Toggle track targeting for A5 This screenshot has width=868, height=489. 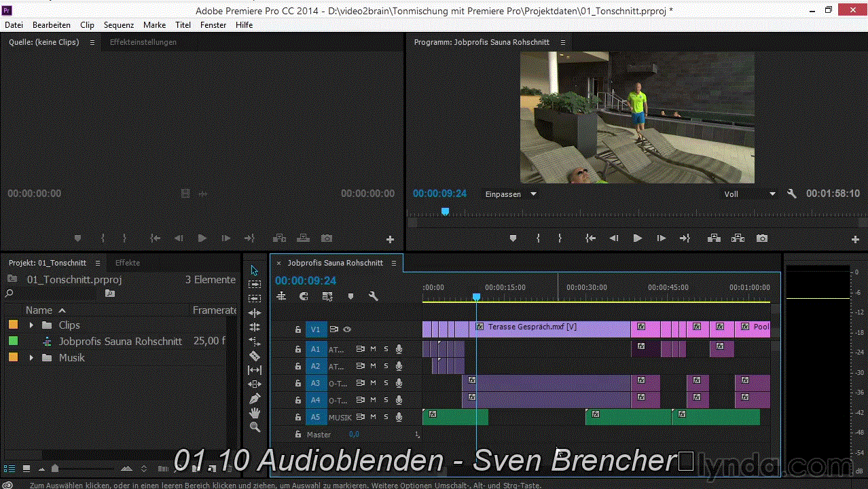pyautogui.click(x=315, y=417)
